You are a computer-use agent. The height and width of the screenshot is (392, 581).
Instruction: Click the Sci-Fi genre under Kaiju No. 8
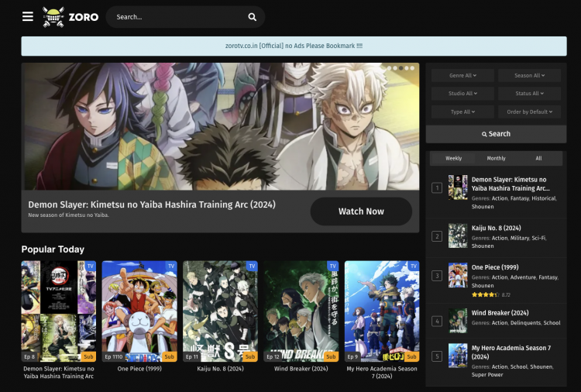(538, 238)
